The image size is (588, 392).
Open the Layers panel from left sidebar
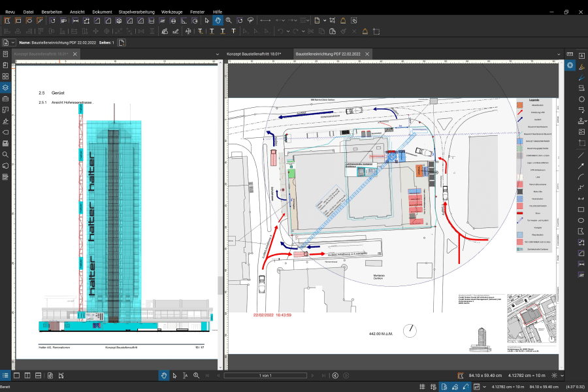coord(5,88)
